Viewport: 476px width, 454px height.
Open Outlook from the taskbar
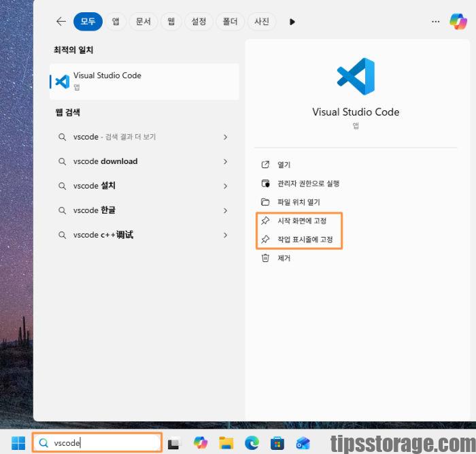tap(303, 443)
